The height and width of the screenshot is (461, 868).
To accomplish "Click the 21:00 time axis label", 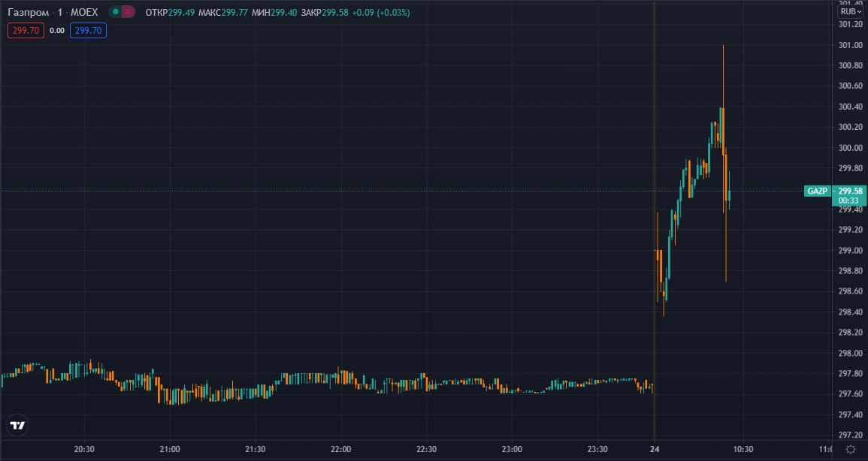I will pos(169,450).
